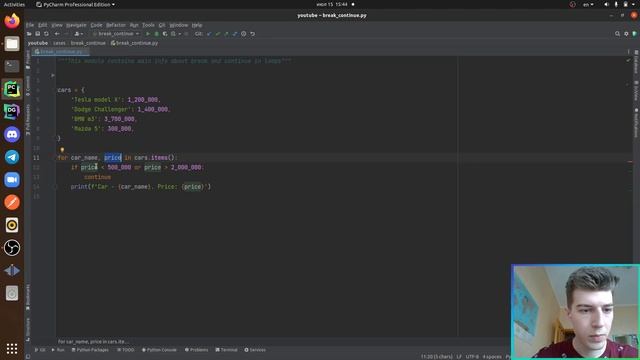Open the Services tool window
The width and height of the screenshot is (640, 360).
click(x=255, y=350)
